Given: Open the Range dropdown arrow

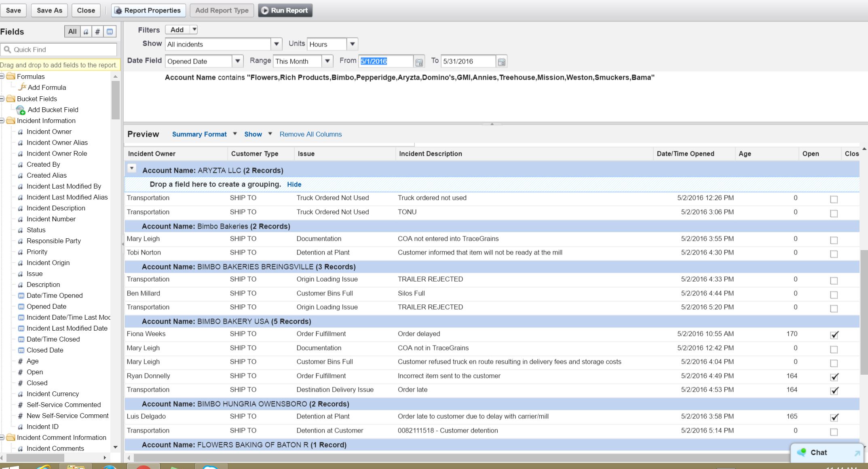Looking at the screenshot, I should [327, 61].
